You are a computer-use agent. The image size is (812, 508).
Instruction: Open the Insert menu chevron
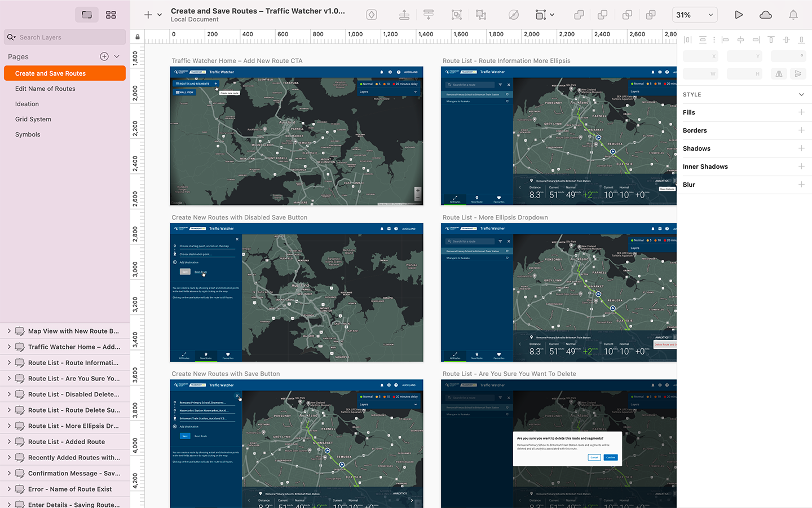click(160, 15)
